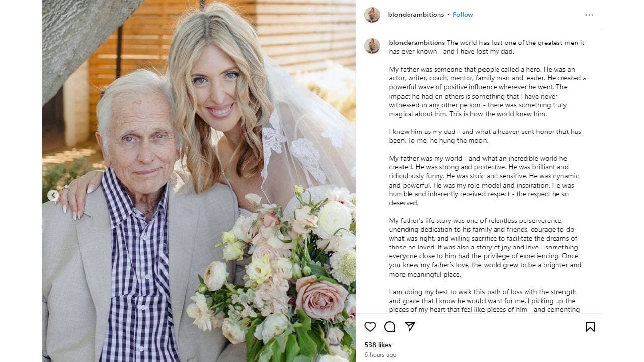Go to the previous carousel photo with the left chevron
This screenshot has width=644, height=362.
53,195
